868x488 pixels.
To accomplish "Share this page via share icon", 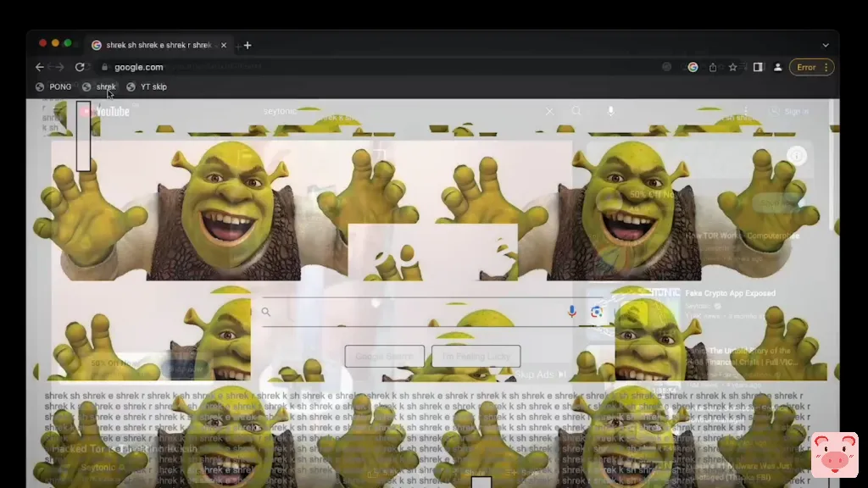I will coord(713,67).
